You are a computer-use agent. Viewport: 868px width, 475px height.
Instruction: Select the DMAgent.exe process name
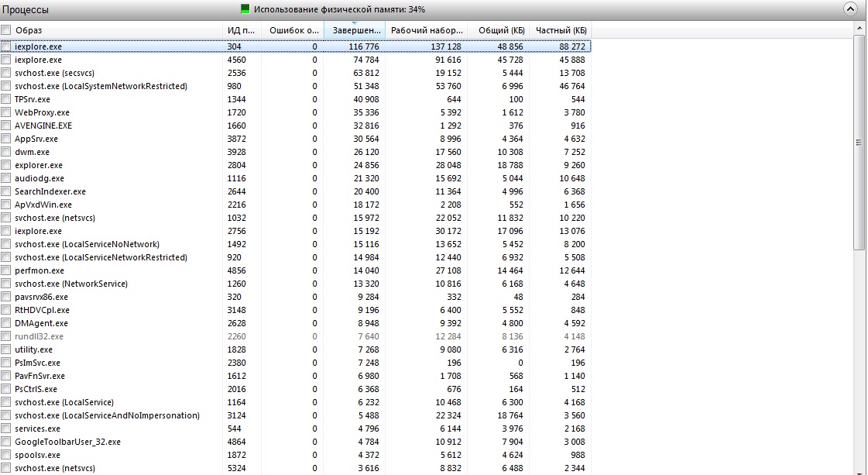coord(41,323)
